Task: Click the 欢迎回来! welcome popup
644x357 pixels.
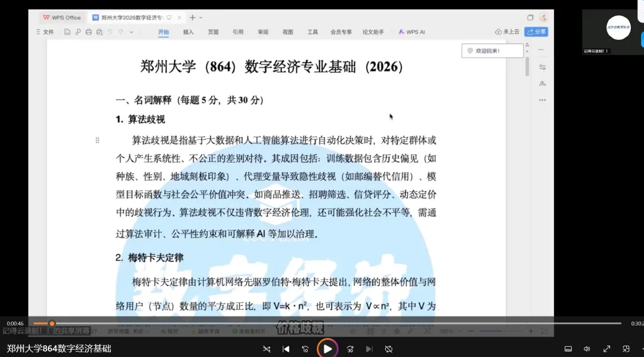Action: pyautogui.click(x=493, y=51)
